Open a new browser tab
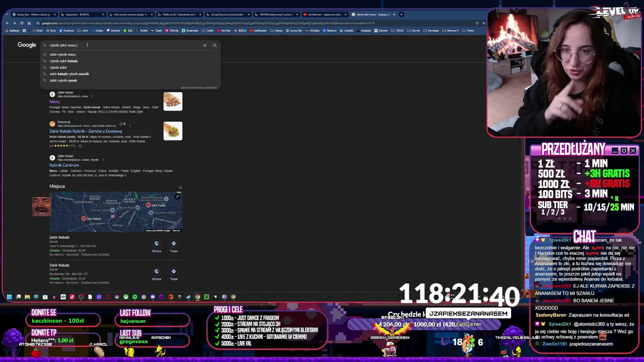The image size is (644, 362). pyautogui.click(x=401, y=14)
